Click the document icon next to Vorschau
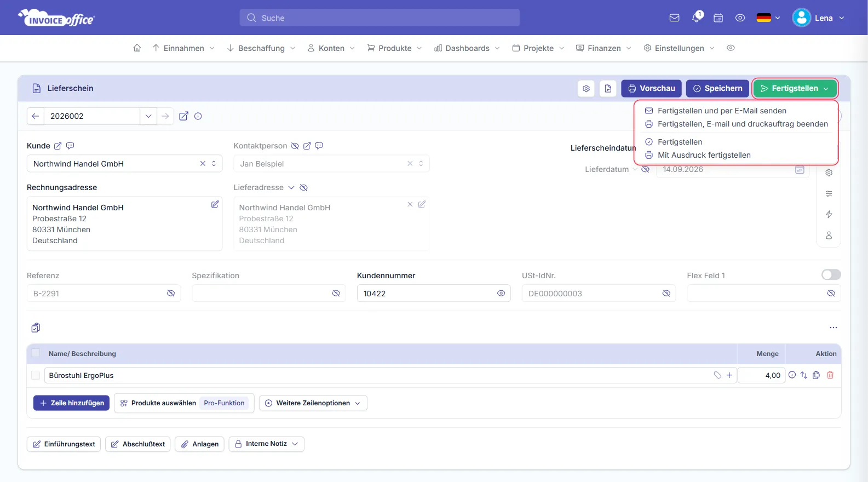868x482 pixels. (608, 88)
